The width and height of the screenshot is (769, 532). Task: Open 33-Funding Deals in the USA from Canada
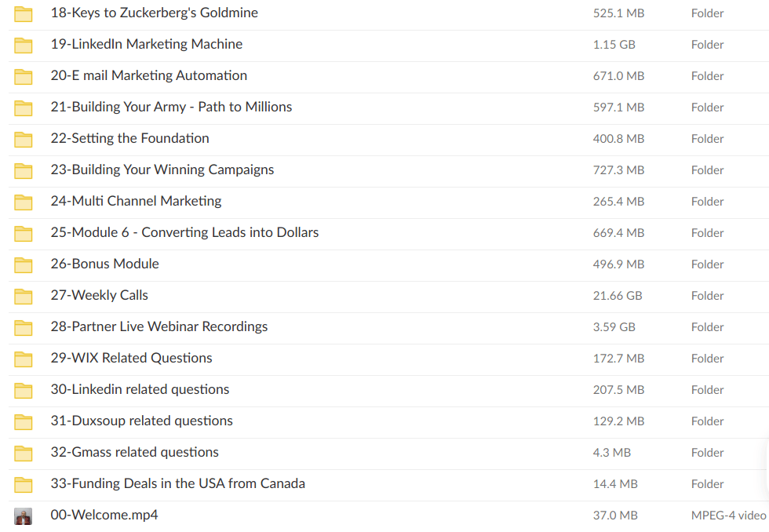(x=177, y=483)
